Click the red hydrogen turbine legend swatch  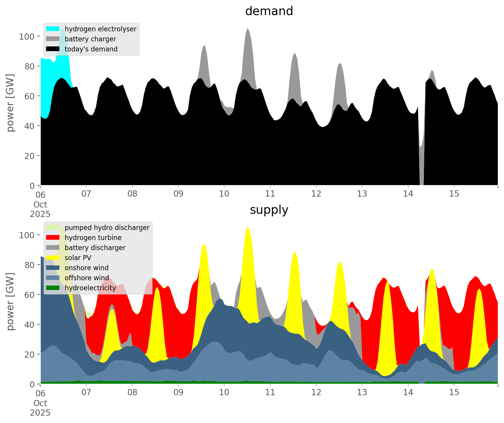53,238
